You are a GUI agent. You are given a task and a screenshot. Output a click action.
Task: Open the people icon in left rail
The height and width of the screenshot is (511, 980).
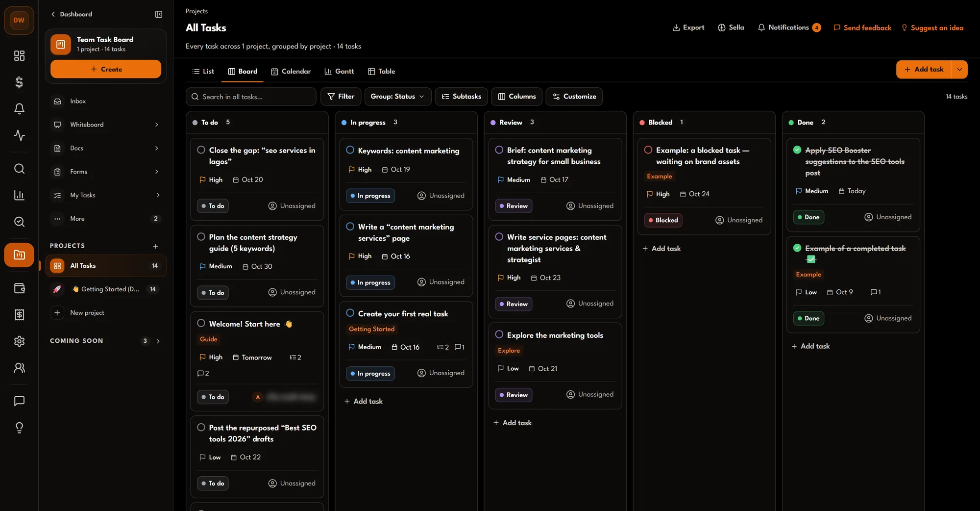19,367
